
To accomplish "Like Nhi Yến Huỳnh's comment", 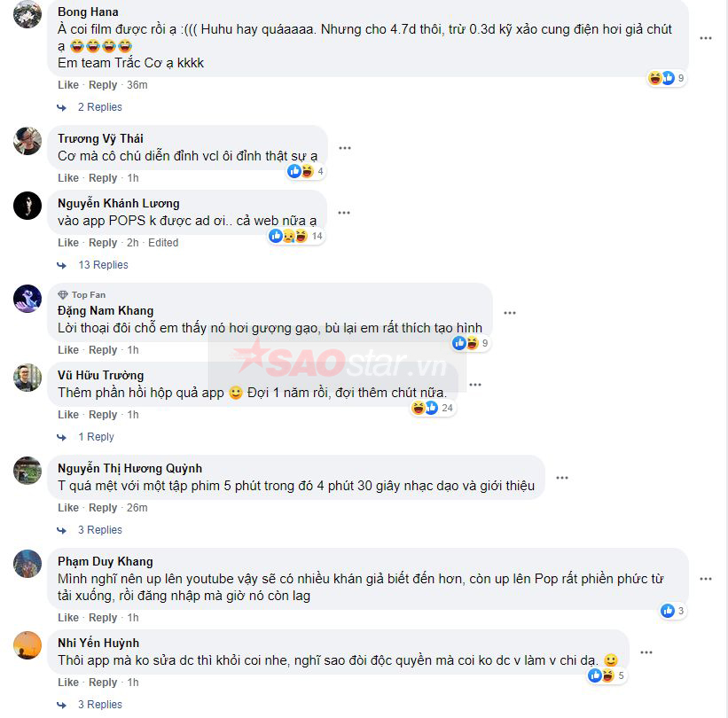I will coord(67,683).
